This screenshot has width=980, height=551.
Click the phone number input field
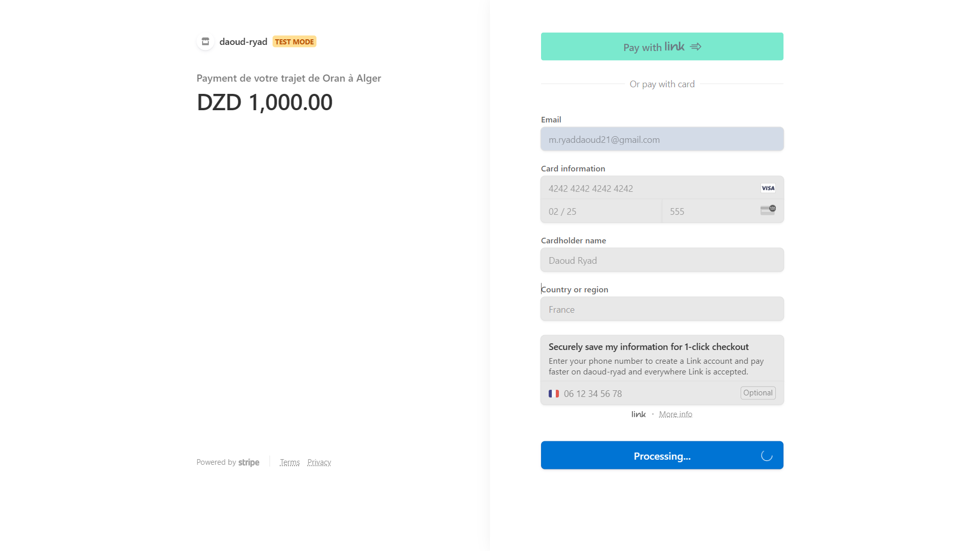pyautogui.click(x=638, y=393)
